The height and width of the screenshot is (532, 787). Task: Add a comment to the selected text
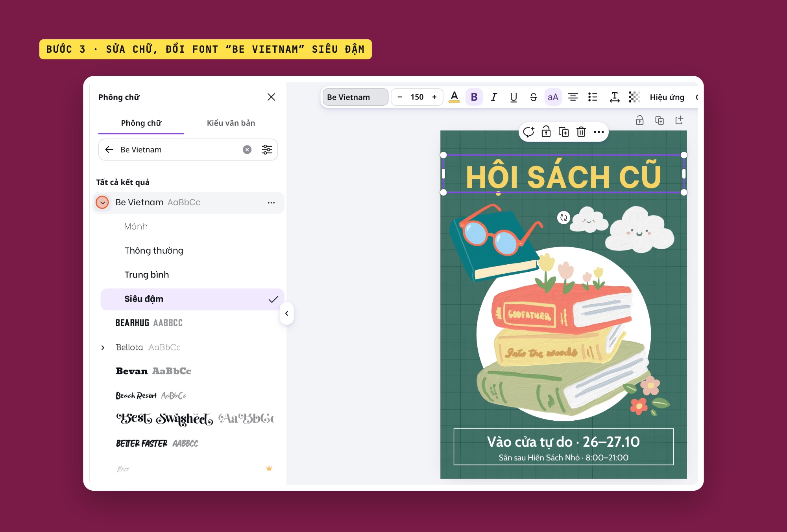point(529,132)
